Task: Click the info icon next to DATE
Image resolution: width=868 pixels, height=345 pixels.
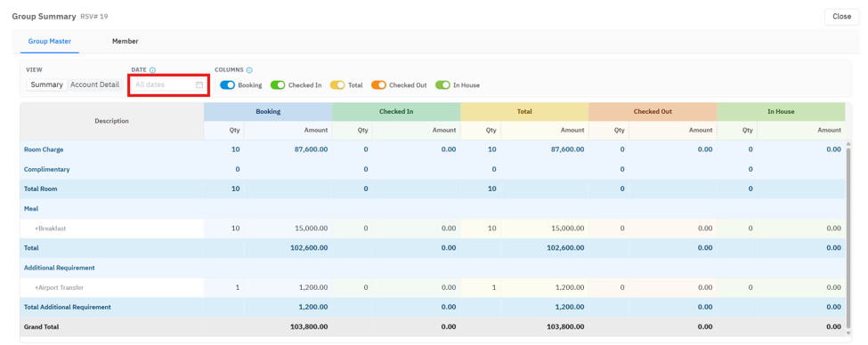Action: (x=153, y=70)
